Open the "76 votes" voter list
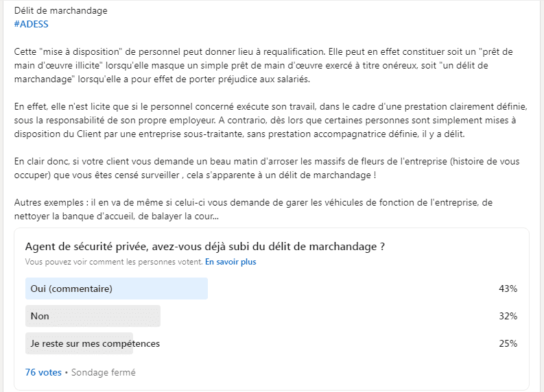The image size is (544, 392). point(43,372)
